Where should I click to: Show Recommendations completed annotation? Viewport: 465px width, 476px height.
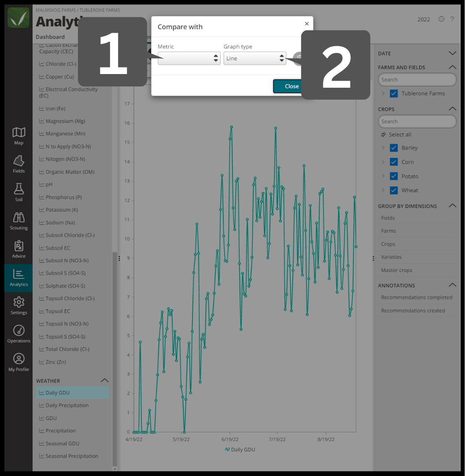(417, 297)
